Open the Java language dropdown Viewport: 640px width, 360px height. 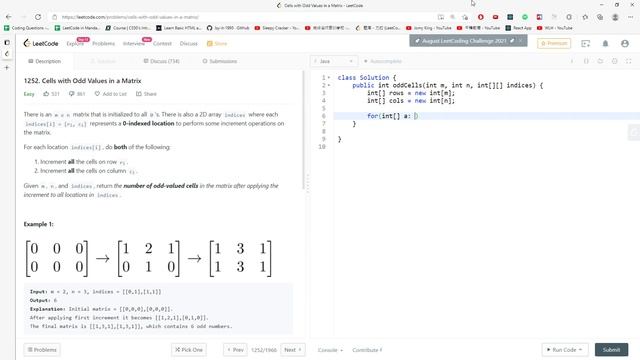334,61
